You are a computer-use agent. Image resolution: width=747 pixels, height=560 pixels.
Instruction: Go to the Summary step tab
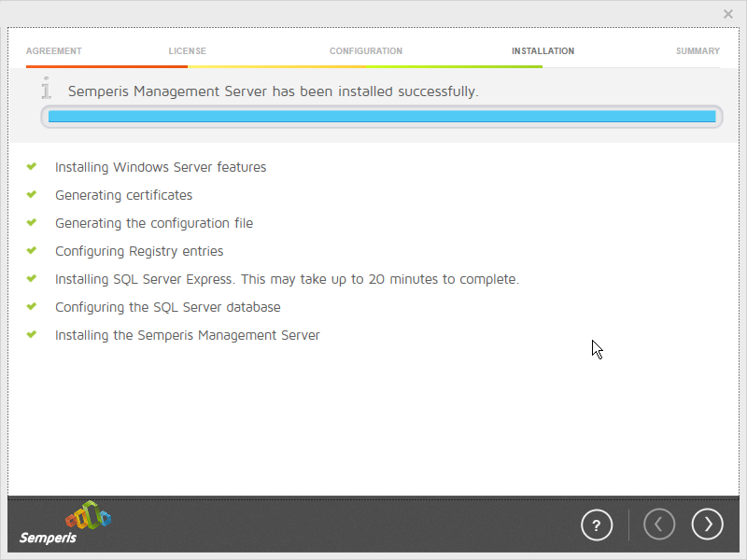pos(697,51)
